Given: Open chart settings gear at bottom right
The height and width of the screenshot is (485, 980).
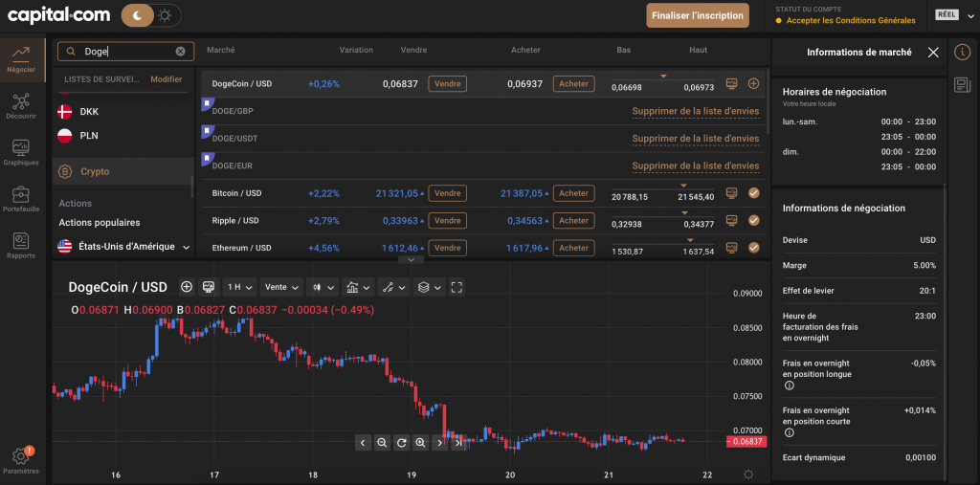Looking at the screenshot, I should click(x=748, y=474).
